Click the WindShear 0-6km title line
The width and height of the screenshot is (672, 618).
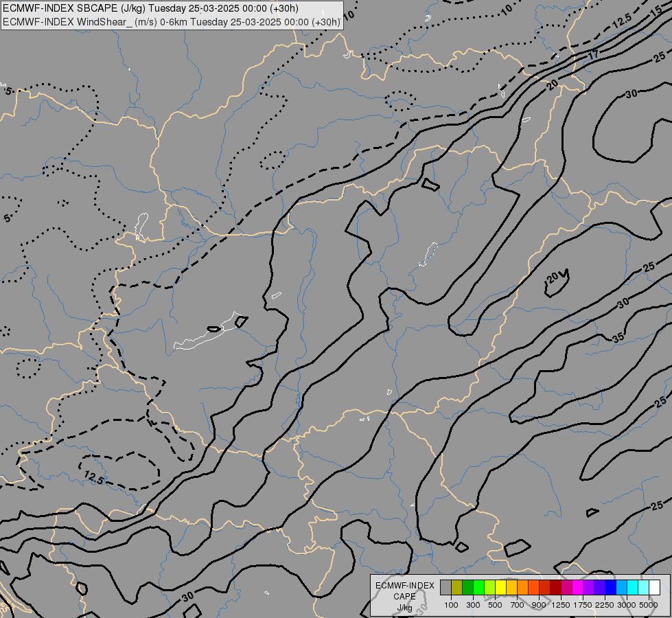(172, 22)
